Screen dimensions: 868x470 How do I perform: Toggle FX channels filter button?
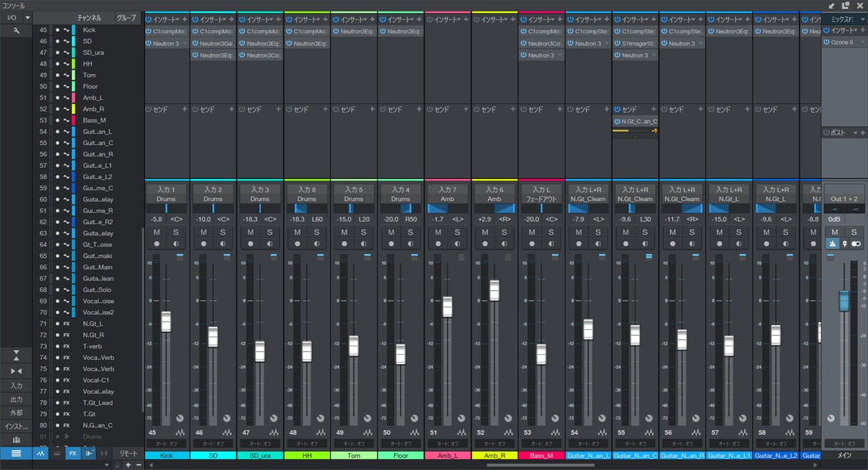tap(73, 454)
